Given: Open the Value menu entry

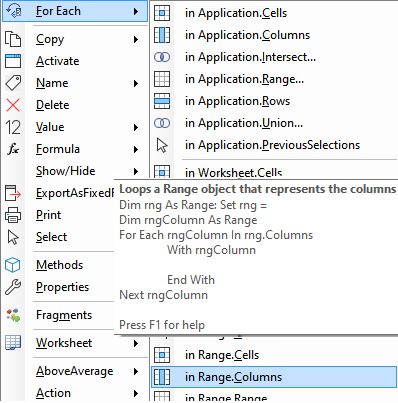Looking at the screenshot, I should (75, 127).
